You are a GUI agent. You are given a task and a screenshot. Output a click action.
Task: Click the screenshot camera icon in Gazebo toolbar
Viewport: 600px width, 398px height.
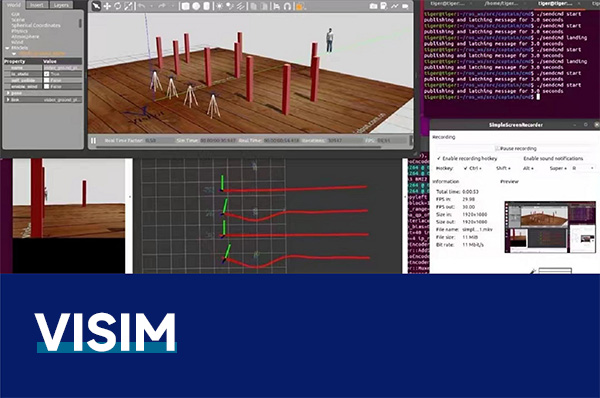click(373, 6)
